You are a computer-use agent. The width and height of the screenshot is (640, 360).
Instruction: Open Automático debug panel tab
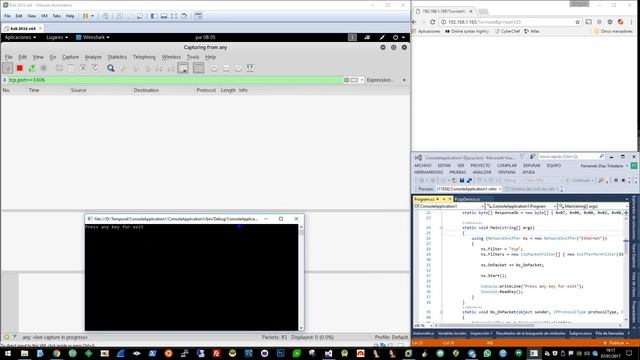pyautogui.click(x=423, y=333)
